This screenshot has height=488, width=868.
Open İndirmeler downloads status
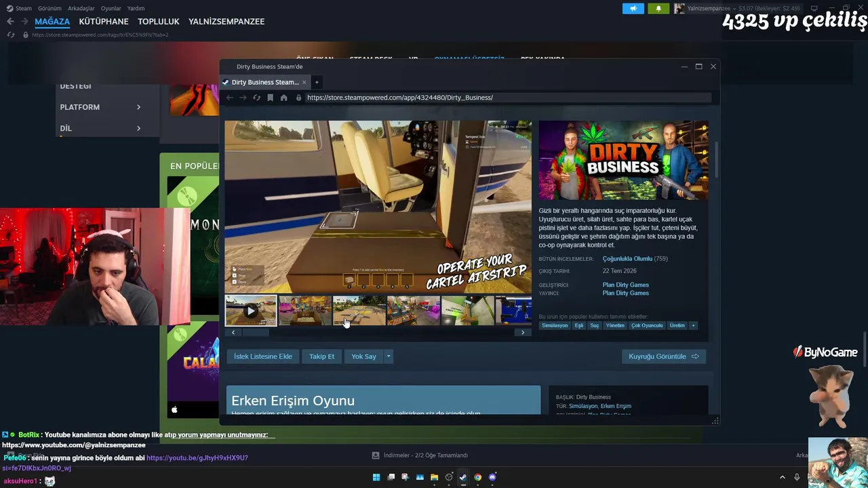(420, 455)
